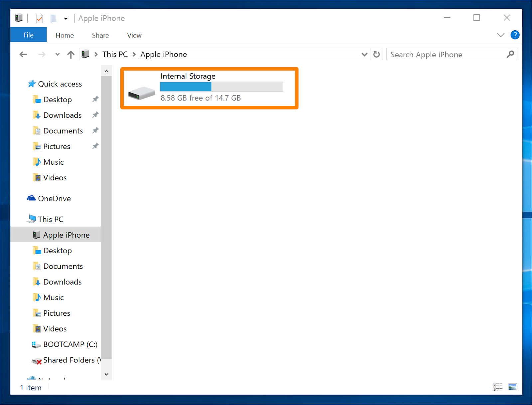Screen dimensions: 532x405
Task: Open Documents under This PC
Action: pyautogui.click(x=58, y=266)
